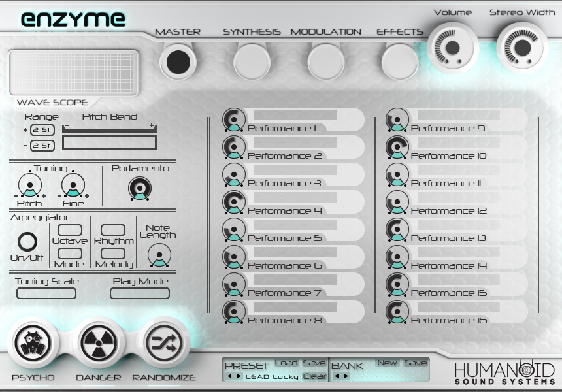Go to next bank arrow
The height and width of the screenshot is (392, 562).
(346, 376)
